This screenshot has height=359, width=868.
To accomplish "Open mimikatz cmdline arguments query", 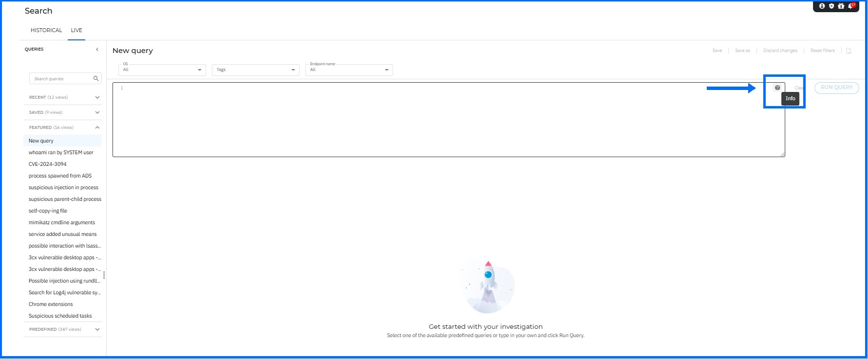I will (x=62, y=222).
